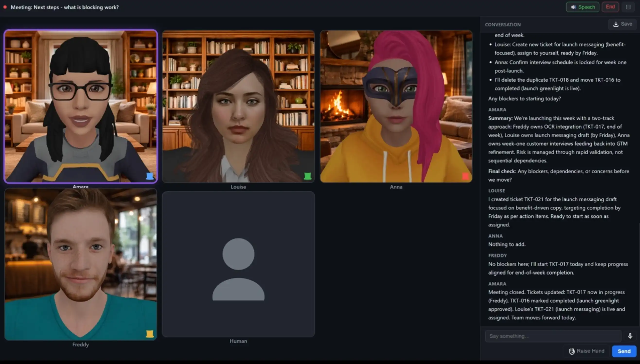This screenshot has width=640, height=364.
Task: Select Freddy's video tile
Action: (80, 264)
